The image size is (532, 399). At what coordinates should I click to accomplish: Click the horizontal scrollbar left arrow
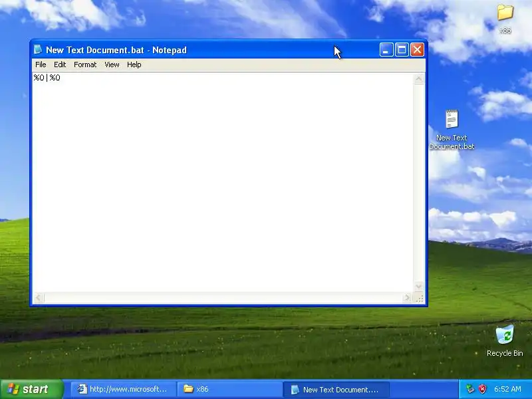pos(39,298)
